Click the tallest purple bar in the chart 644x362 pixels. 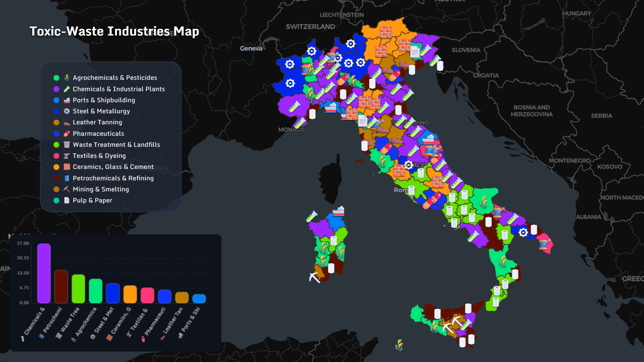(44, 273)
